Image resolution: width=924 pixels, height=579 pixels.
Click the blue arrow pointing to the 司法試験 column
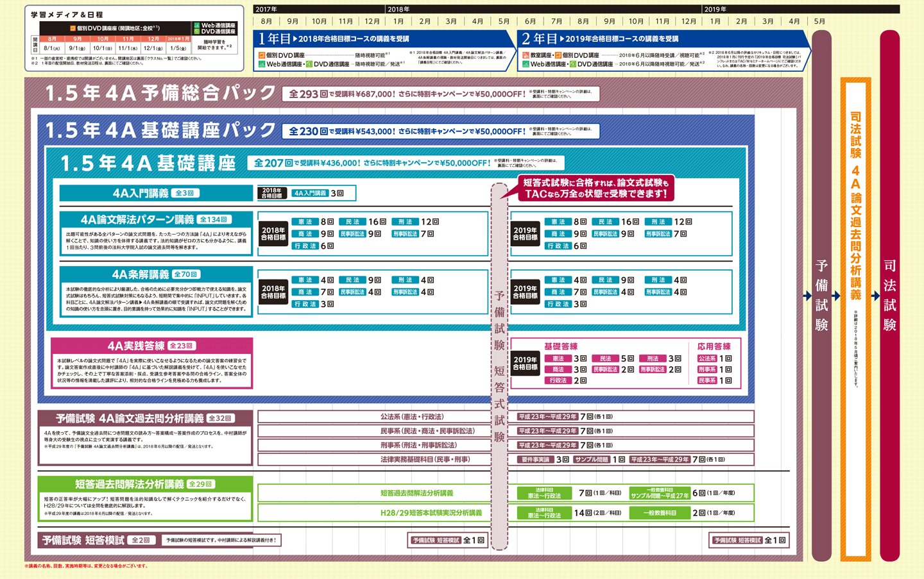pos(875,296)
